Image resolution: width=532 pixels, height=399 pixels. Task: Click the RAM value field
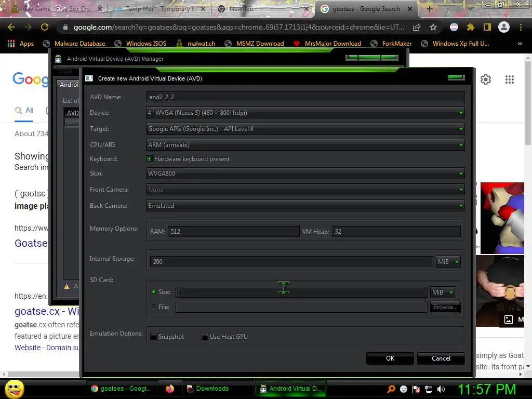[x=233, y=231]
